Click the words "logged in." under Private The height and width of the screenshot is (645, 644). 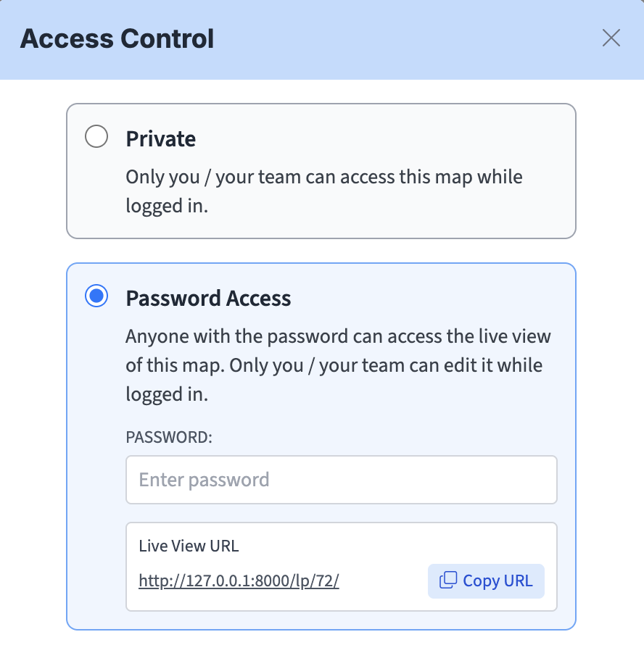(x=166, y=205)
